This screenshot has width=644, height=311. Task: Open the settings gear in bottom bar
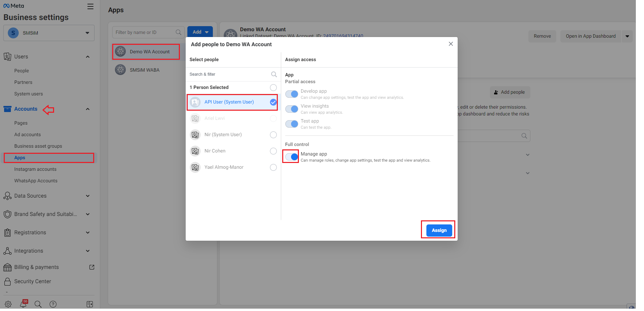8,304
